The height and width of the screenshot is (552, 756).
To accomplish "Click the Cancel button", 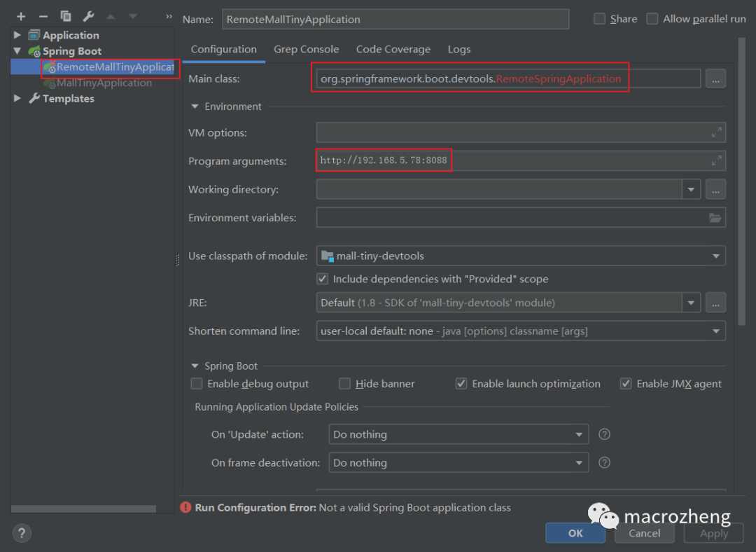I will (644, 533).
